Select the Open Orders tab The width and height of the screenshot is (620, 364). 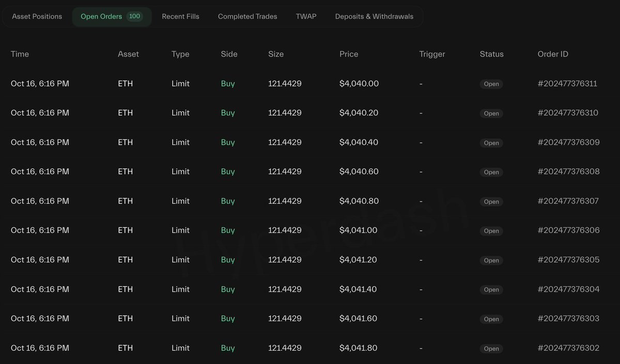(101, 17)
